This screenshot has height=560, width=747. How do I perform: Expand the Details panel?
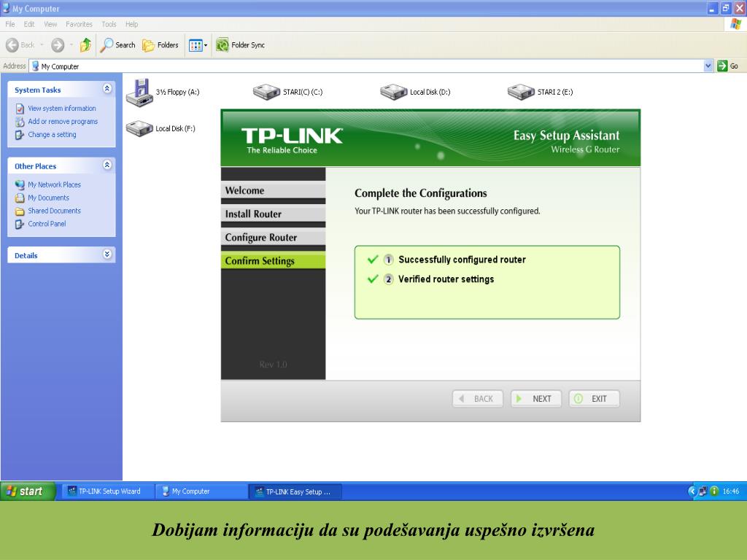pos(107,254)
